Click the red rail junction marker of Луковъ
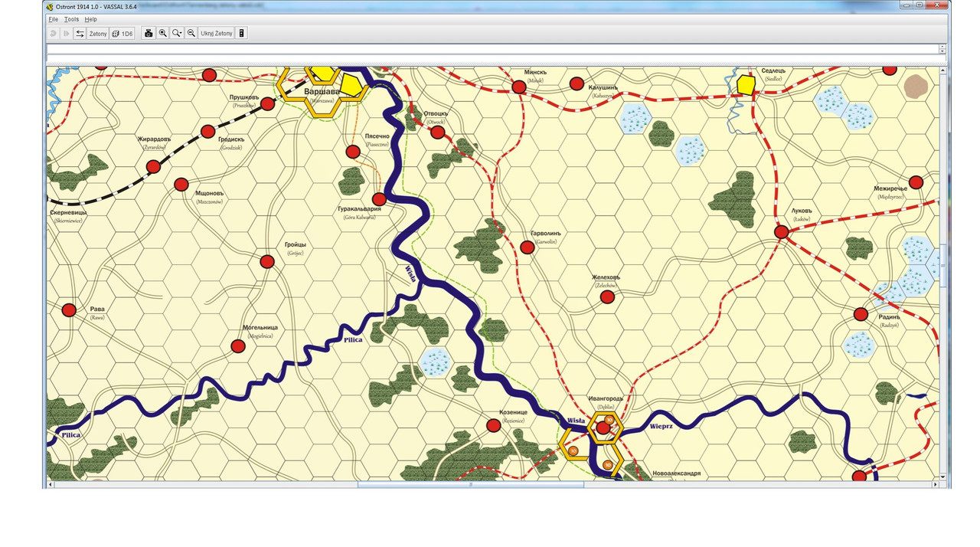Viewport: 980px width, 547px height. 781,231
